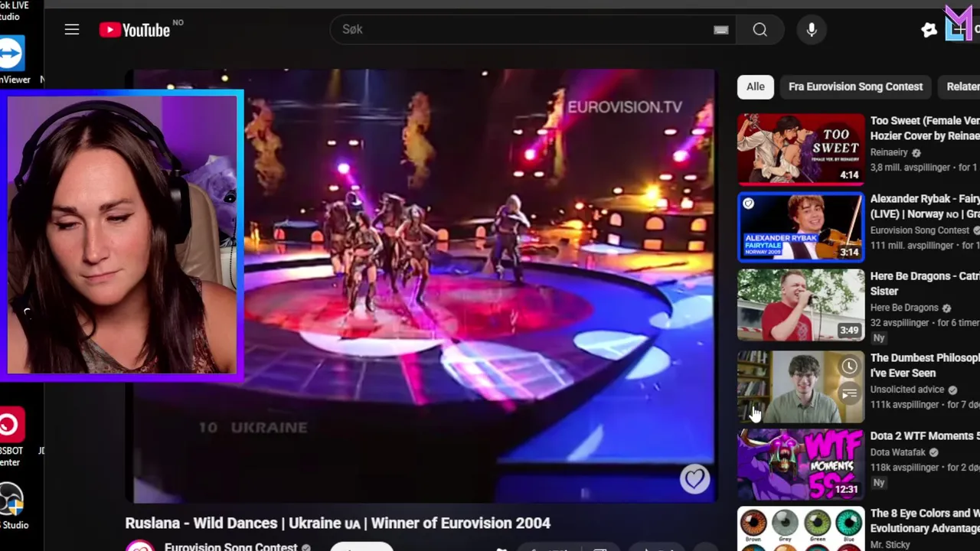Open Reinaeiry channel name link
Image resolution: width=980 pixels, height=551 pixels.
point(889,152)
